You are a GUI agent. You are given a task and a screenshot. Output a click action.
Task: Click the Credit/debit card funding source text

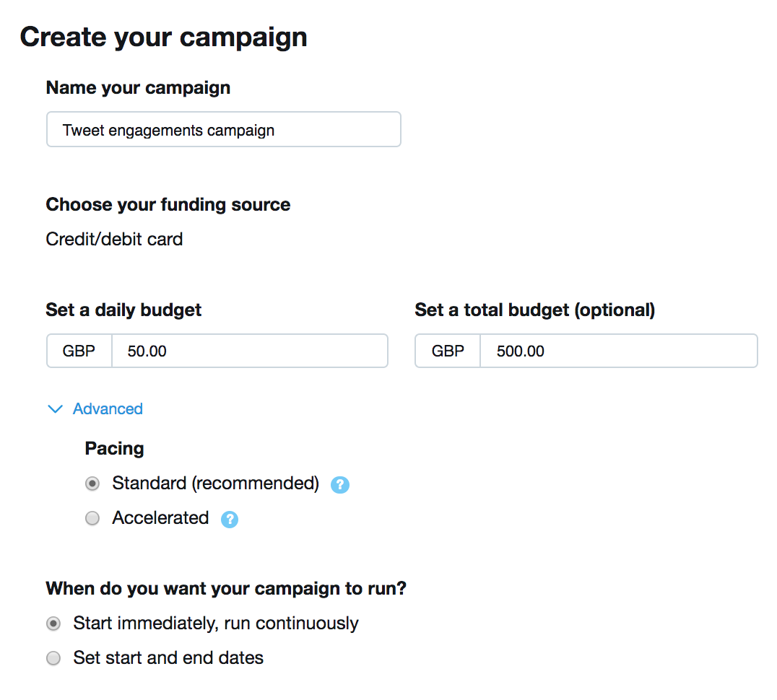(x=115, y=239)
